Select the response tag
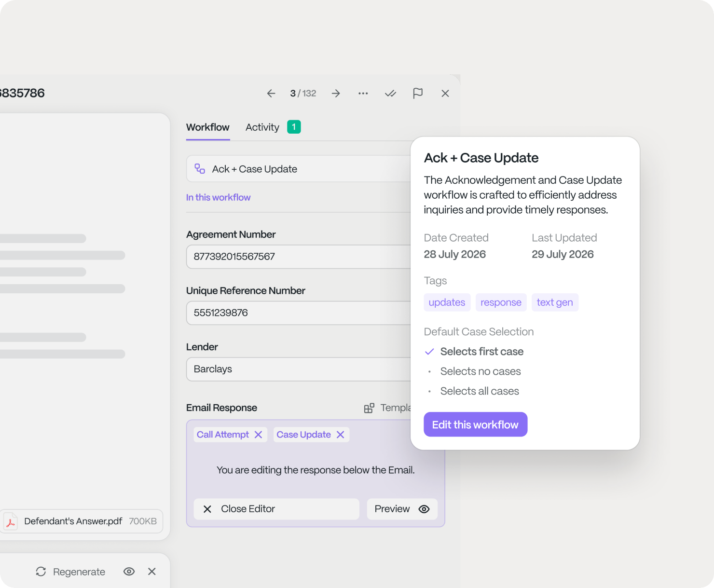The width and height of the screenshot is (714, 588). 501,302
